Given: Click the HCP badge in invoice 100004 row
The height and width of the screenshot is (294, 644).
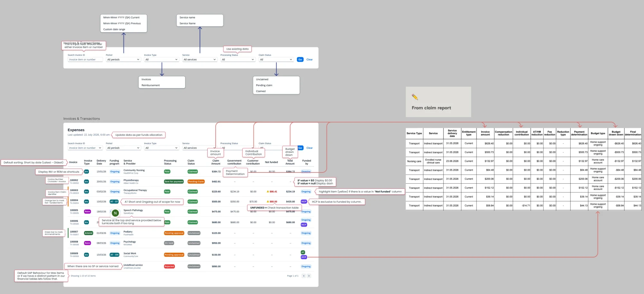Looking at the screenshot, I should coord(304,202).
